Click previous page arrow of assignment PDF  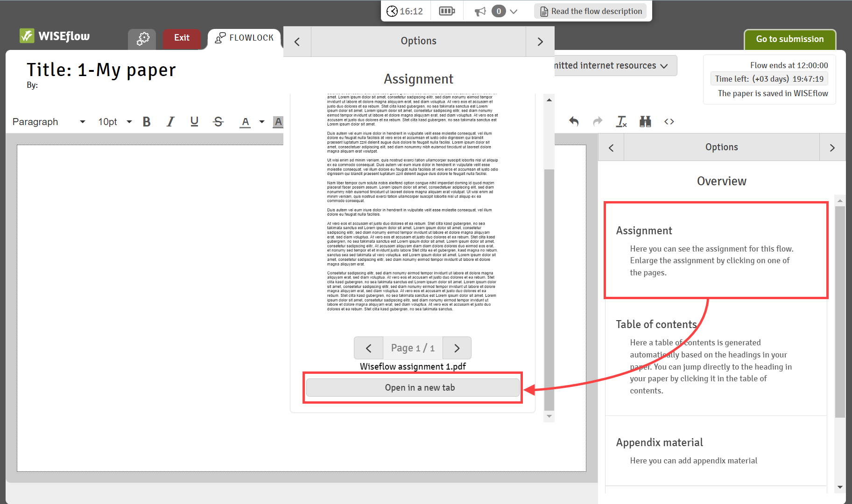[368, 348]
